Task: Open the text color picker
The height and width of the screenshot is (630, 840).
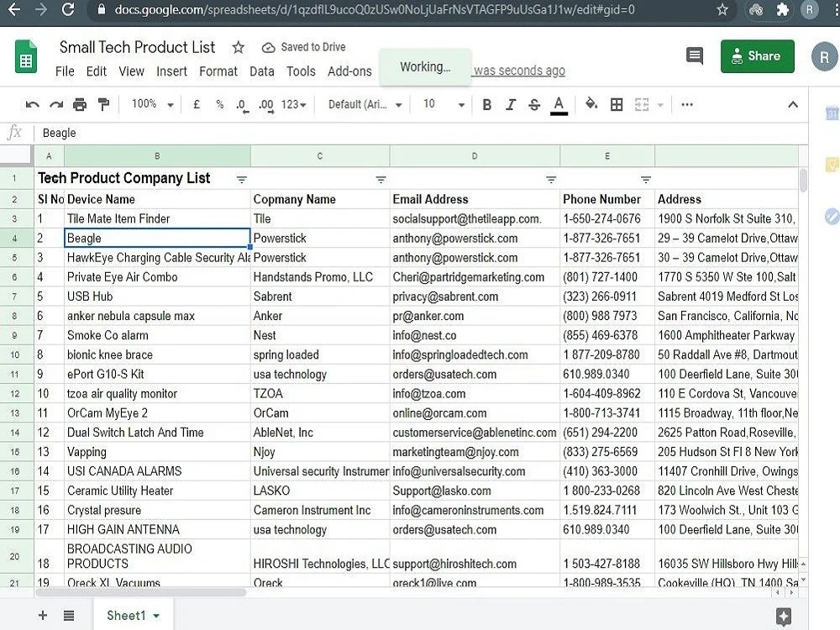Action: click(559, 105)
